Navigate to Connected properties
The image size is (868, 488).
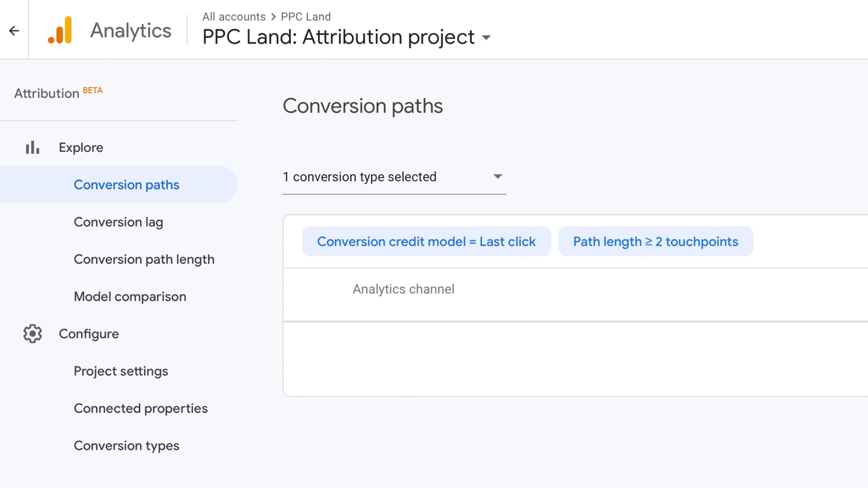tap(141, 408)
